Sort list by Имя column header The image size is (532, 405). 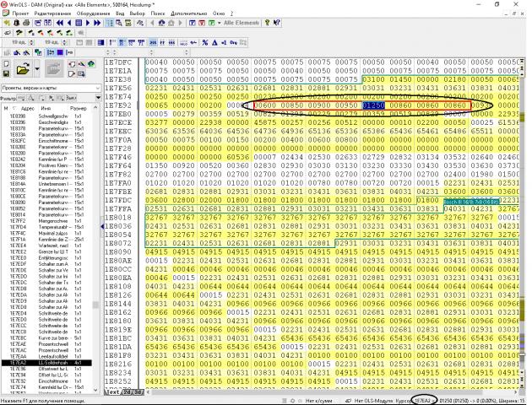(46, 109)
